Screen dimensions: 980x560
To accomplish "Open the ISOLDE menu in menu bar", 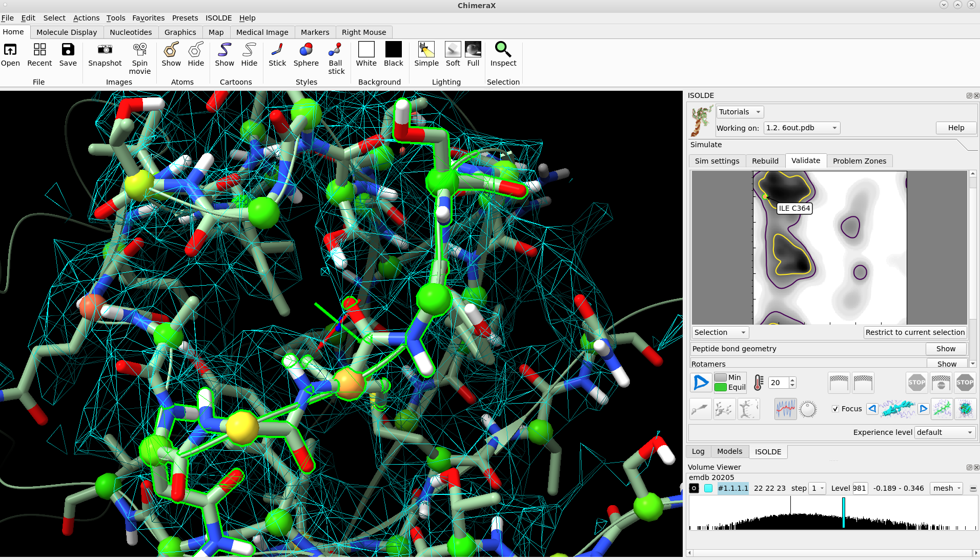I will coord(218,18).
